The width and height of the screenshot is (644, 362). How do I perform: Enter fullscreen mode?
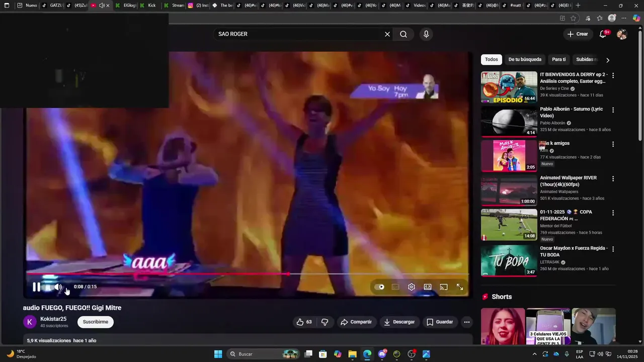click(460, 287)
